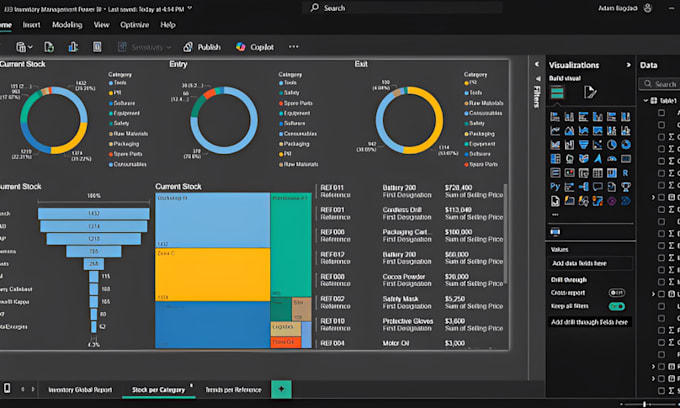Screen dimensions: 680x408
Task: Select the Ribbon chart visual icon
Action: pyautogui.click(x=555, y=145)
